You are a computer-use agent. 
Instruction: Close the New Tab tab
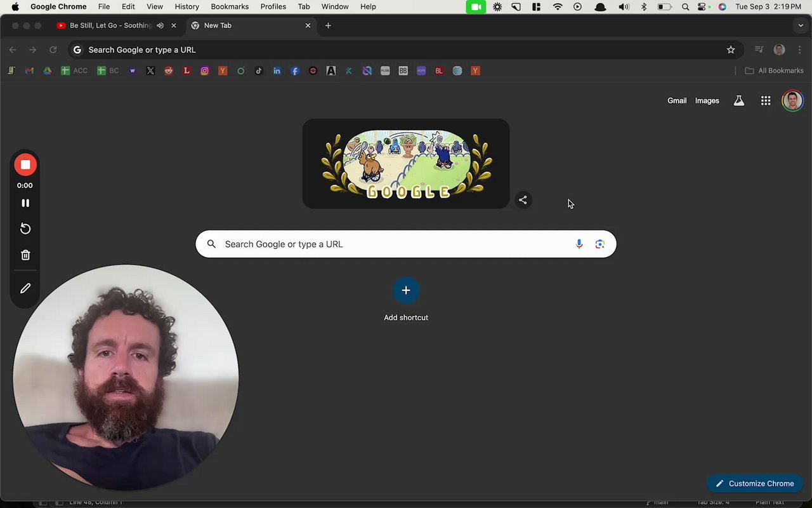pyautogui.click(x=308, y=25)
